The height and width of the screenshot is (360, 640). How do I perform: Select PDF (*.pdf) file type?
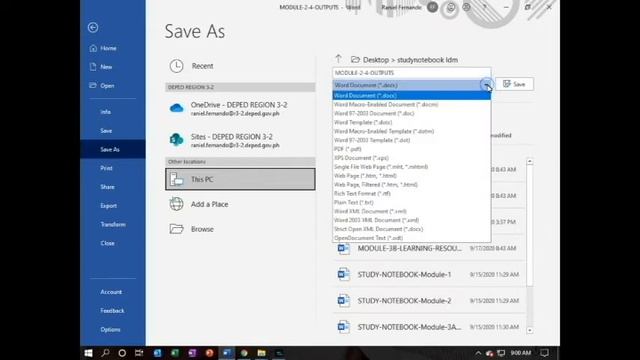411,149
